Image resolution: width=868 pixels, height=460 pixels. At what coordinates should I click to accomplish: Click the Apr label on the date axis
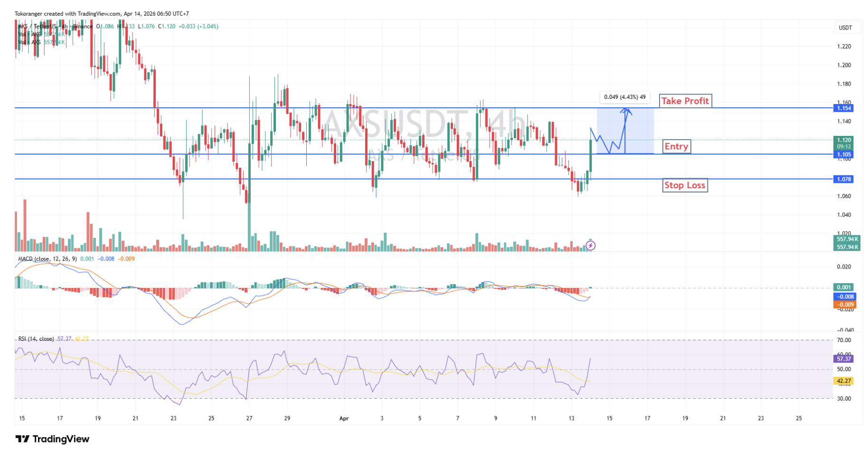(344, 419)
